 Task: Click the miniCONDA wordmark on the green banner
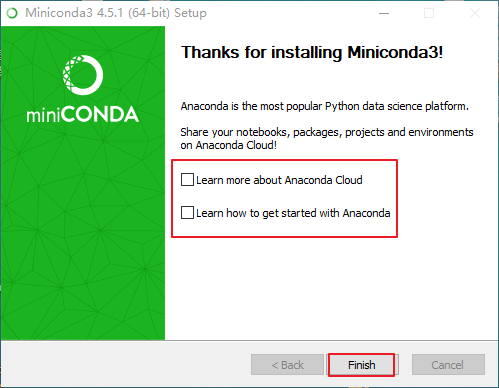tap(82, 115)
